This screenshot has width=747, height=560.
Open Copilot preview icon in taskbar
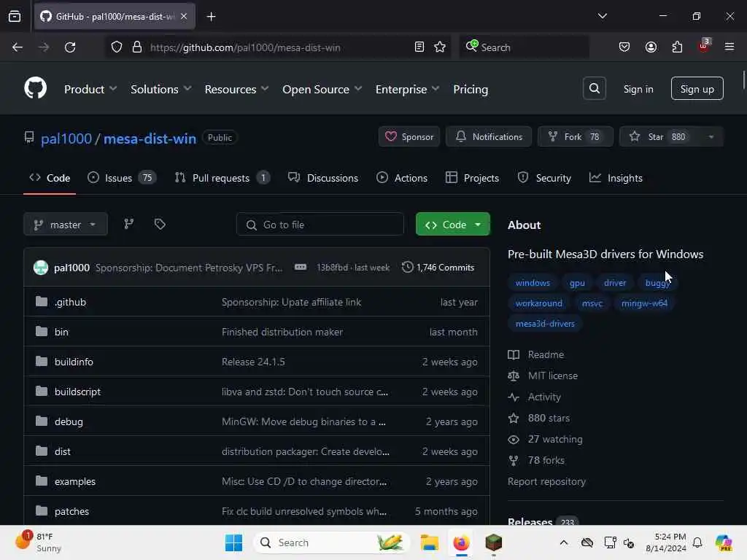pyautogui.click(x=724, y=542)
